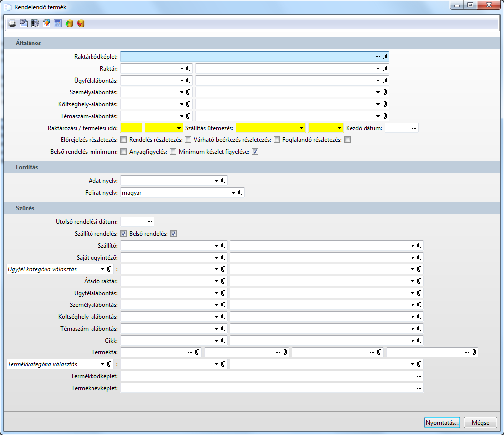
Task: Open yellow Szállítás ütemezés dropdown
Action: [301, 128]
